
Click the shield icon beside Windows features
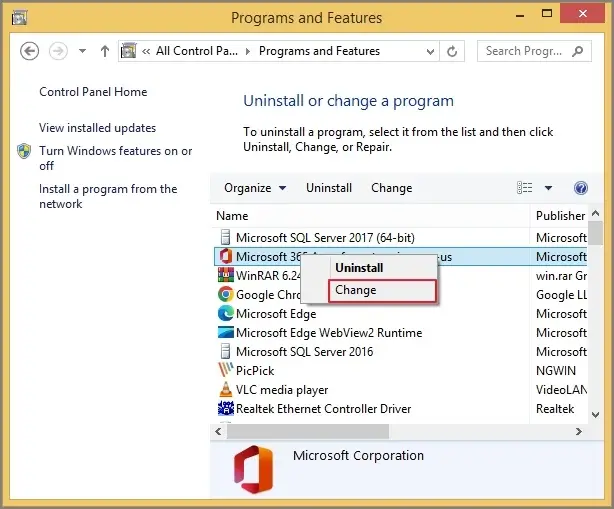(24, 151)
